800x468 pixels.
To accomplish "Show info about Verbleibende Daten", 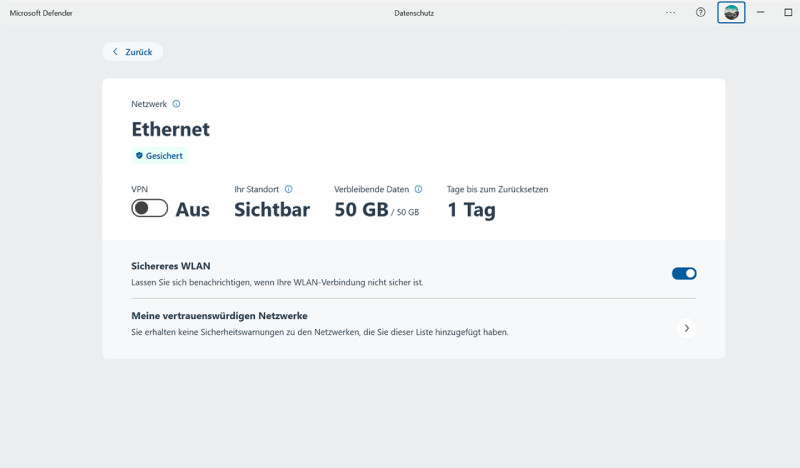I will (x=418, y=189).
